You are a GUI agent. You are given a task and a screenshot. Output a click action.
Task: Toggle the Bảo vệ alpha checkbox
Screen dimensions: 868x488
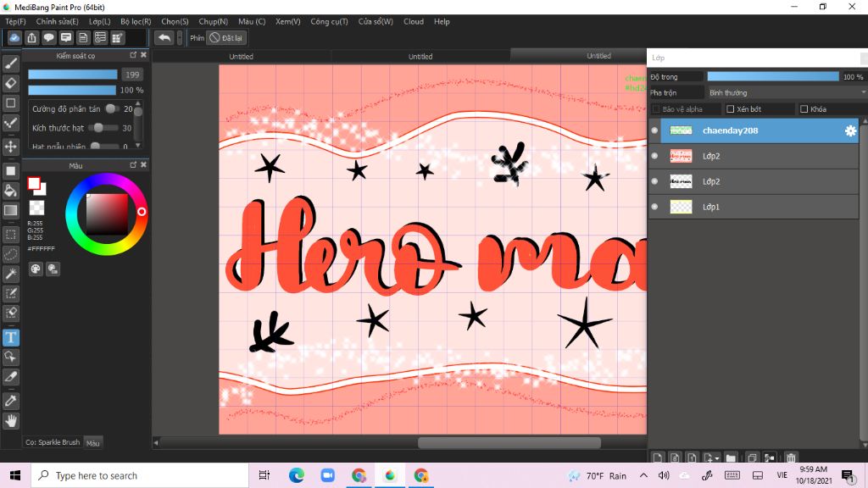coord(656,109)
